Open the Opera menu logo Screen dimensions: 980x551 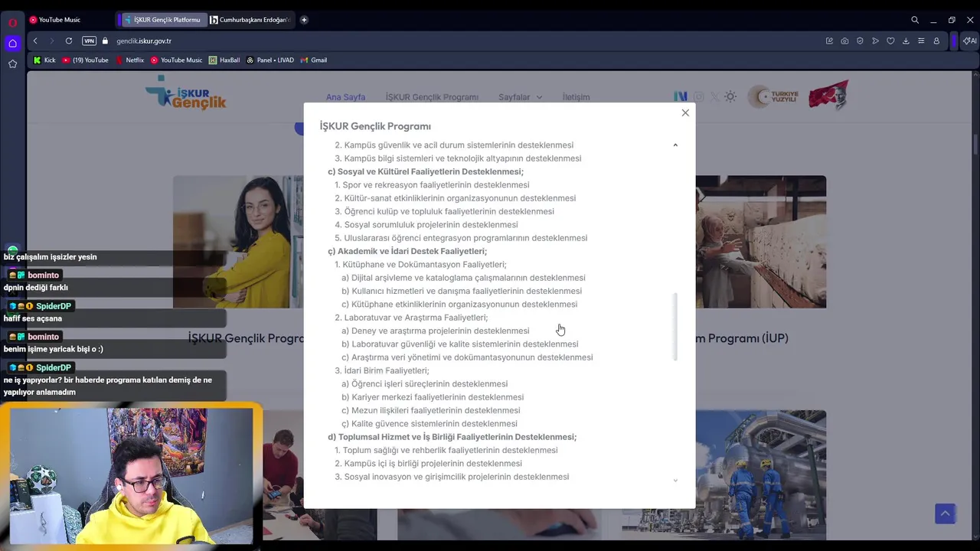(x=13, y=23)
